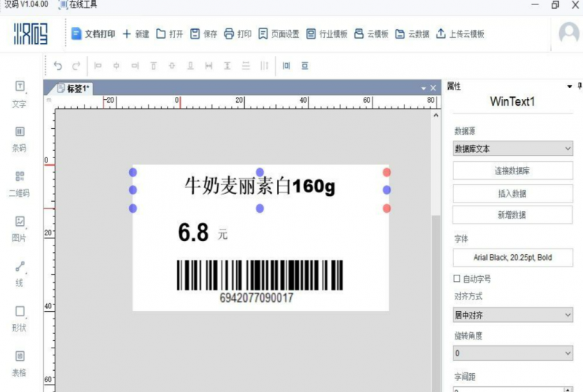Create a new label with 新建
This screenshot has height=392, width=583.
(x=136, y=34)
